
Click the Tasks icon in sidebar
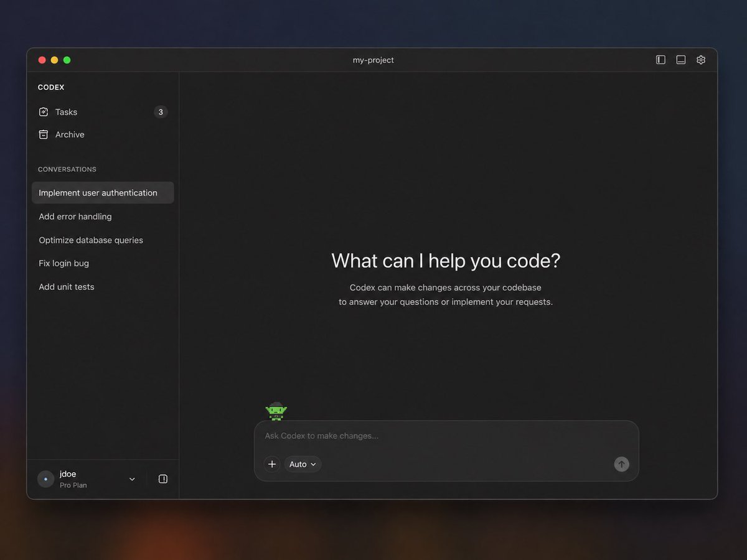44,112
